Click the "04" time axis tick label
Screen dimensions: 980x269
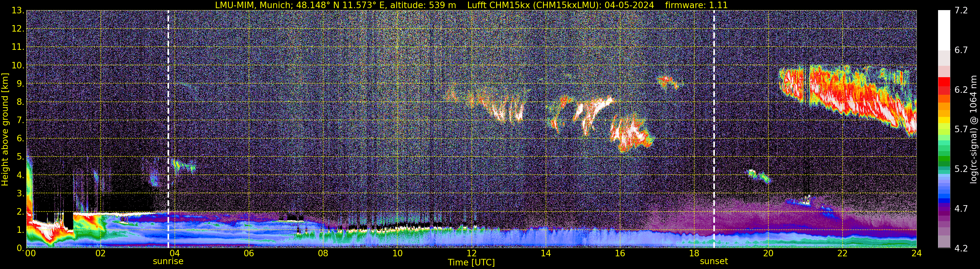[x=175, y=253]
